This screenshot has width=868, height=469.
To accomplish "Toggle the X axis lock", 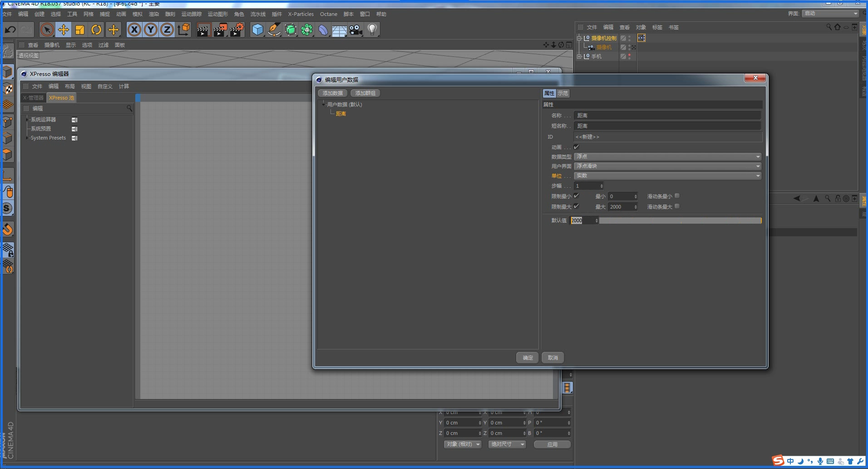I will click(x=134, y=30).
